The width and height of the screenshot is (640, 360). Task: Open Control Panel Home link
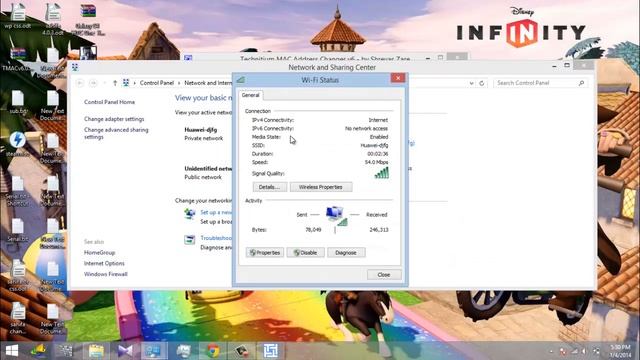pos(109,102)
